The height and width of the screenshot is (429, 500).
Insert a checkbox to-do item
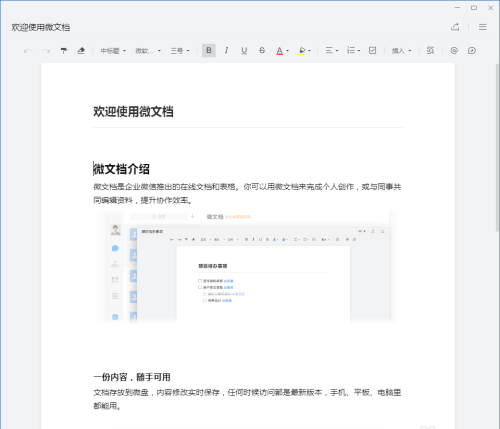[x=372, y=50]
